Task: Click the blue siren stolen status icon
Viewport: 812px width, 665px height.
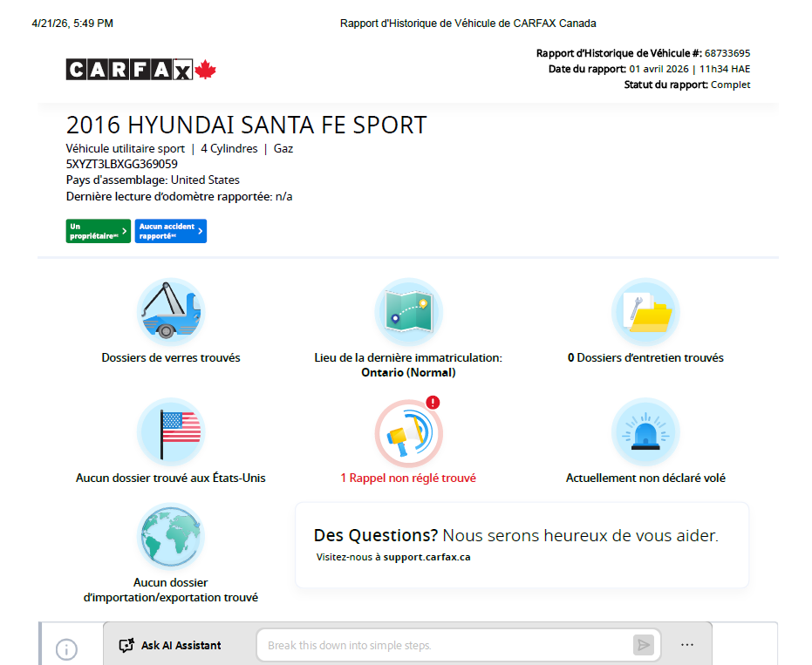Action: coord(645,432)
